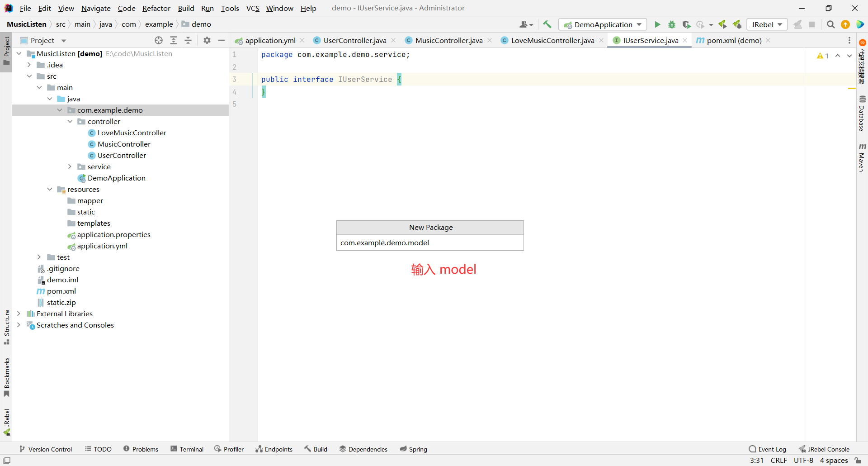
Task: Click the orange IDE update icon
Action: (845, 24)
